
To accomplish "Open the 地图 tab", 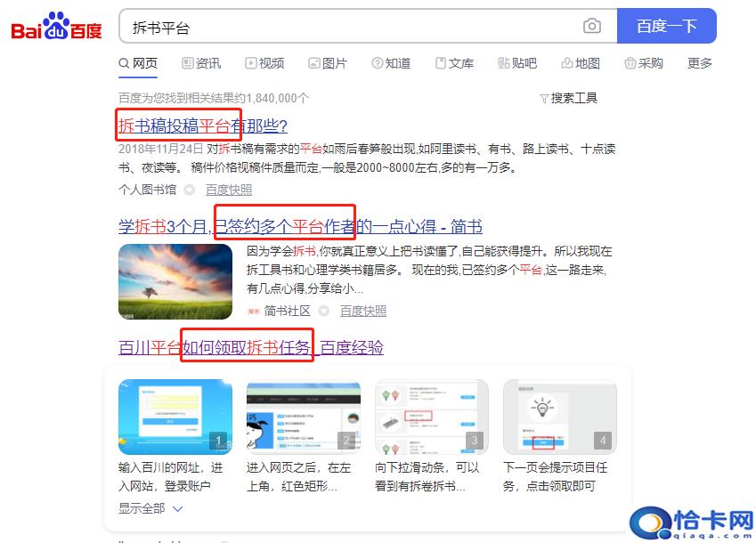I will click(x=581, y=63).
